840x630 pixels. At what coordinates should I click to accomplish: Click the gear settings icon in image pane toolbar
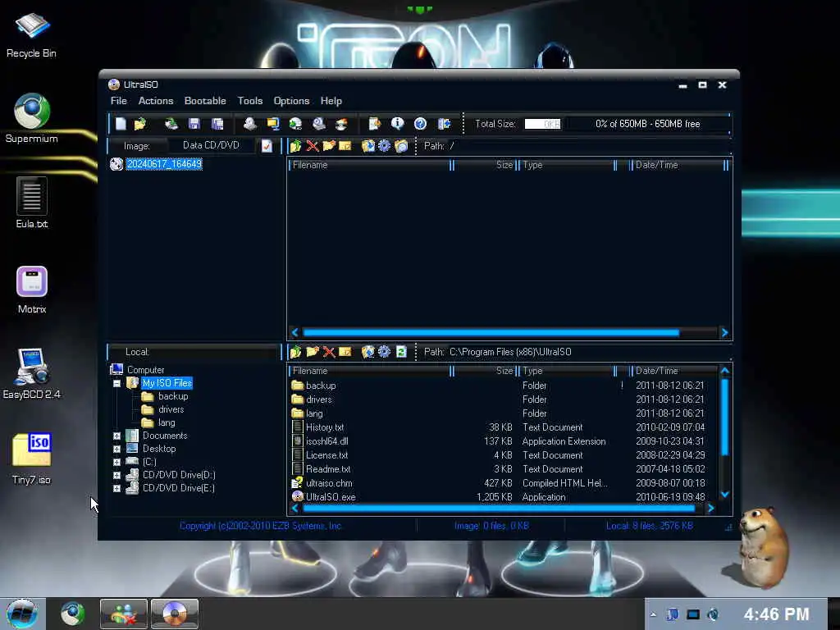[x=384, y=146]
